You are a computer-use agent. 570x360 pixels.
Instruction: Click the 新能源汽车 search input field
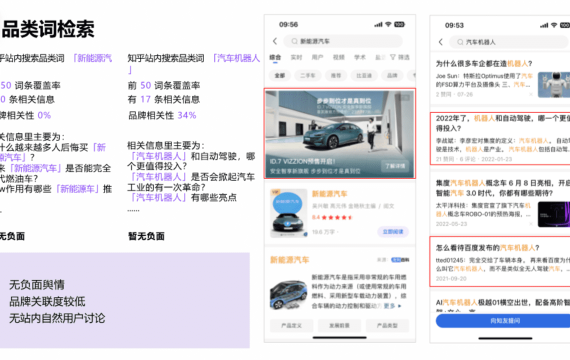tap(343, 41)
